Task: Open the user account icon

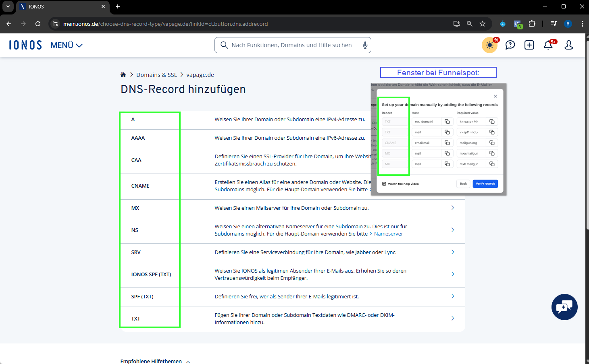Action: click(569, 45)
